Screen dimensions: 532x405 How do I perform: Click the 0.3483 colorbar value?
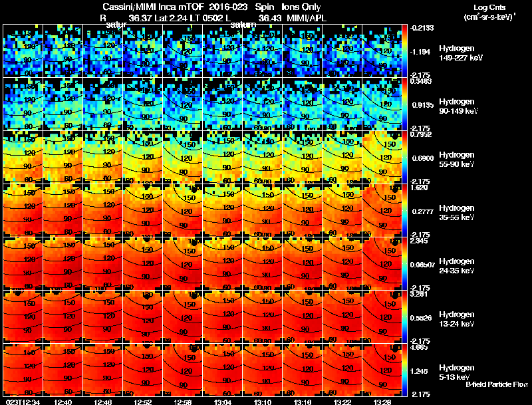421,81
